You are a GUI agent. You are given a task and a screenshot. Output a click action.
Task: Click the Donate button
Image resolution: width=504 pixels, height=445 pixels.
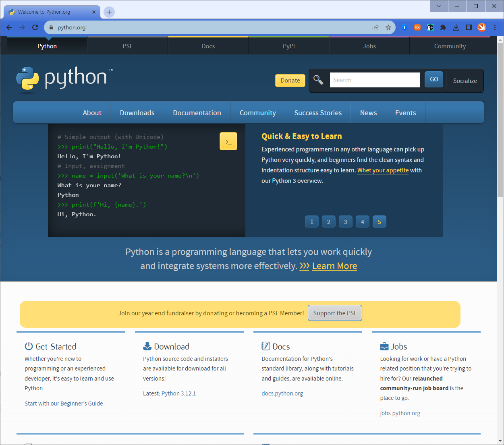290,80
